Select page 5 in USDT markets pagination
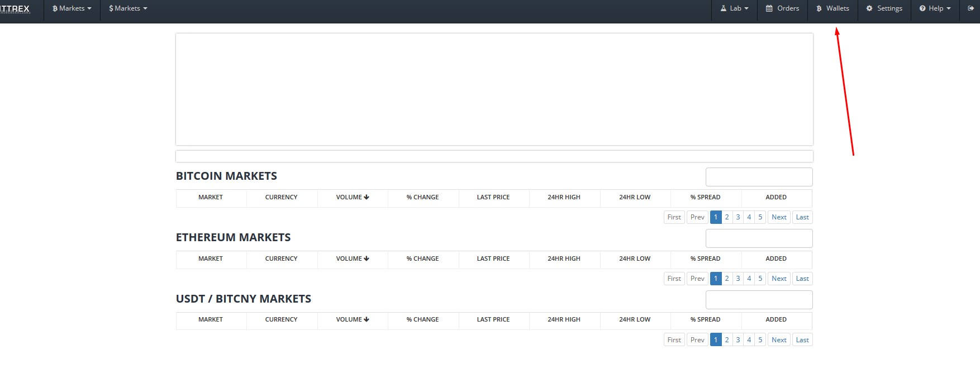The height and width of the screenshot is (383, 980). click(760, 340)
